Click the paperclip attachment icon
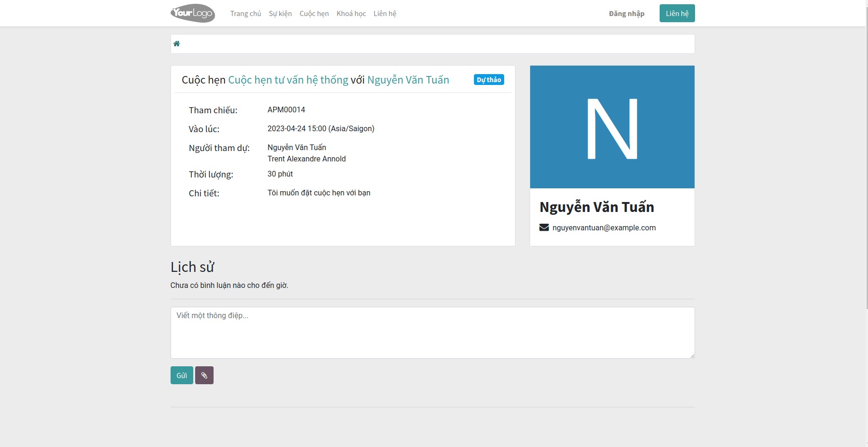 pos(204,375)
